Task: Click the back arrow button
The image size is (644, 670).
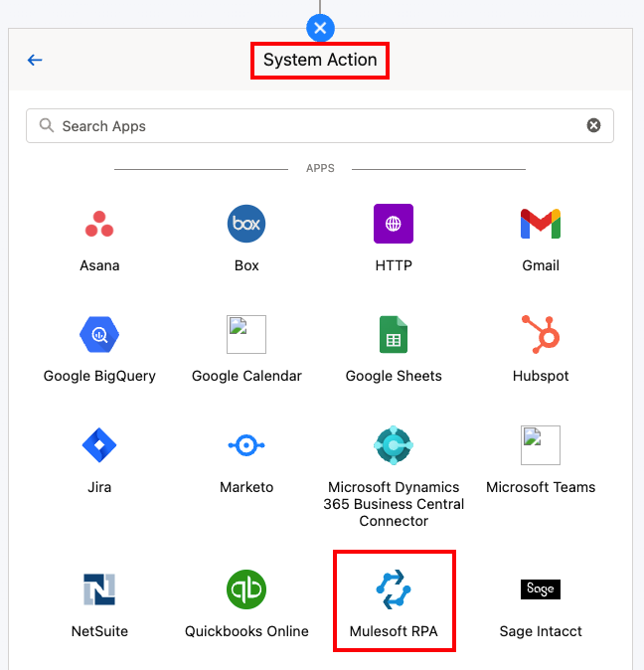Action: [35, 61]
